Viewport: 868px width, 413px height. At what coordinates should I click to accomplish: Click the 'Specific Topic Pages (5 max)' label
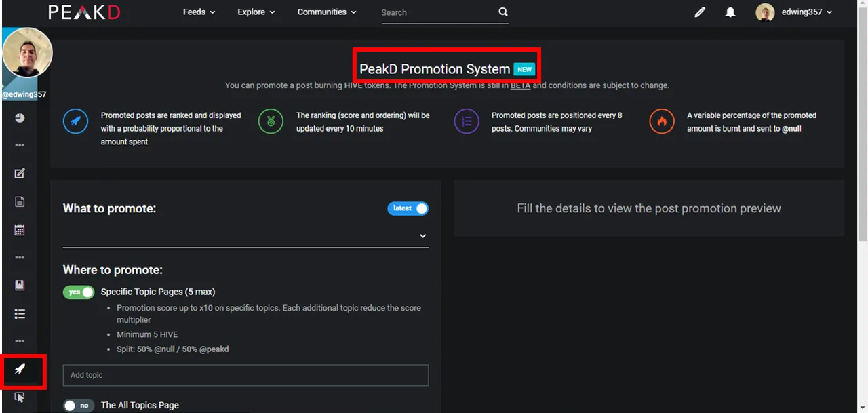click(158, 292)
